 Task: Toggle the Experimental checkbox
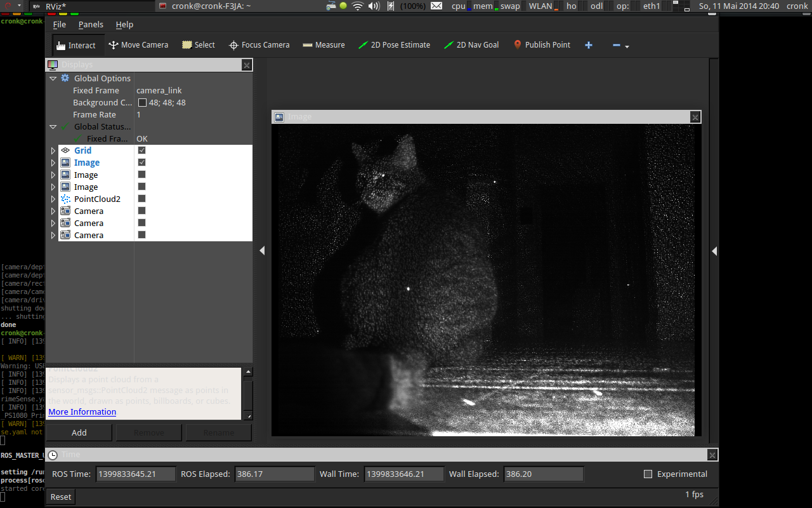click(648, 474)
